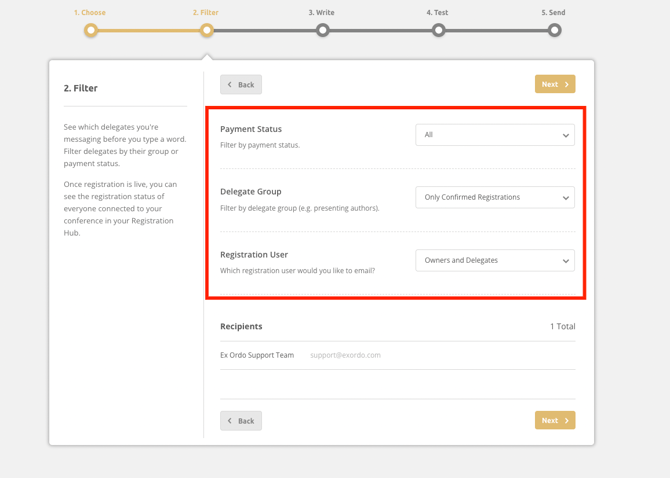
Task: Go to the "4. Test" step label
Action: point(437,13)
